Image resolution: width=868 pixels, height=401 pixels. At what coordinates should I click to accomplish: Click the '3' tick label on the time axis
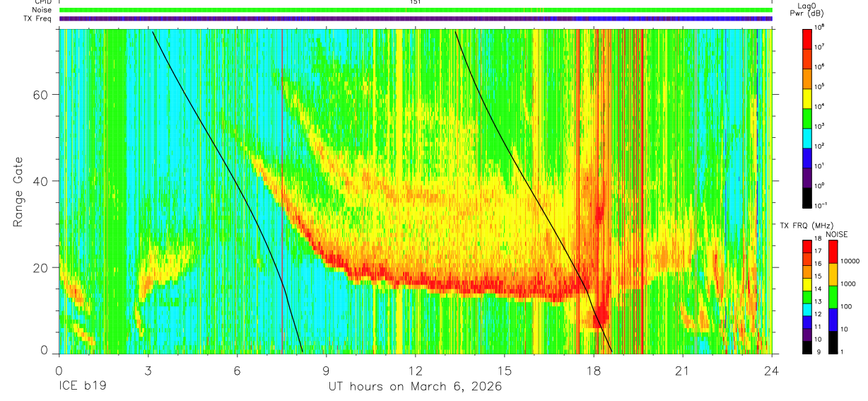[148, 371]
